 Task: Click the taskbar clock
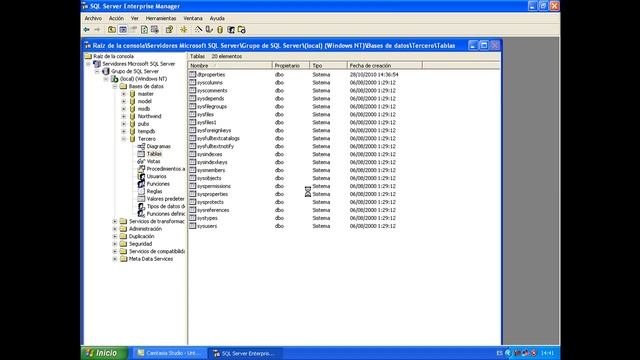[547, 353]
